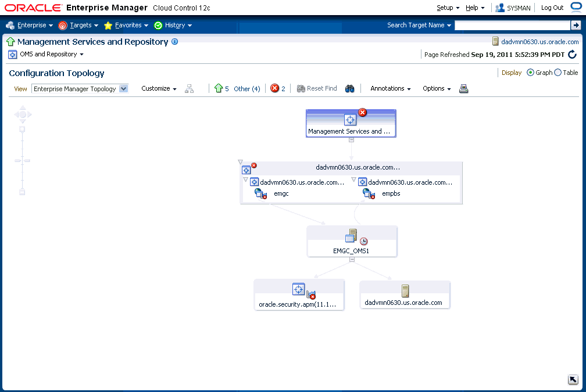The height and width of the screenshot is (392, 586).
Task: Open the Customize dropdown
Action: point(159,88)
